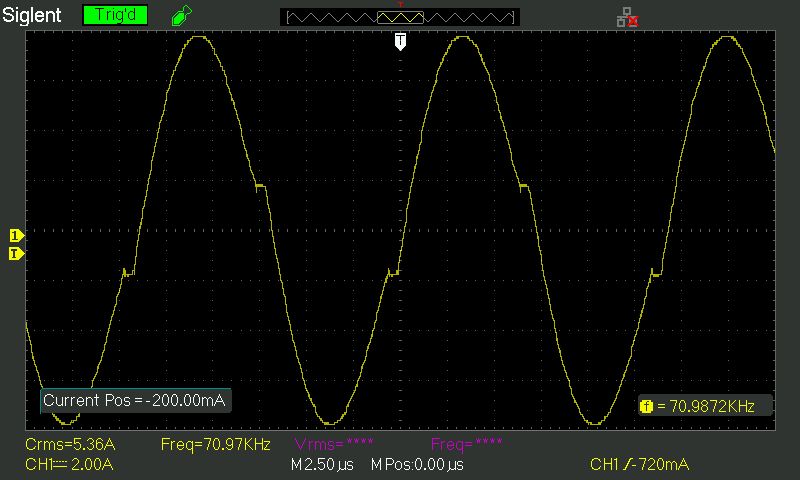Click the waveform memory overview bar
Viewport: 800px width, 480px height.
pos(400,17)
